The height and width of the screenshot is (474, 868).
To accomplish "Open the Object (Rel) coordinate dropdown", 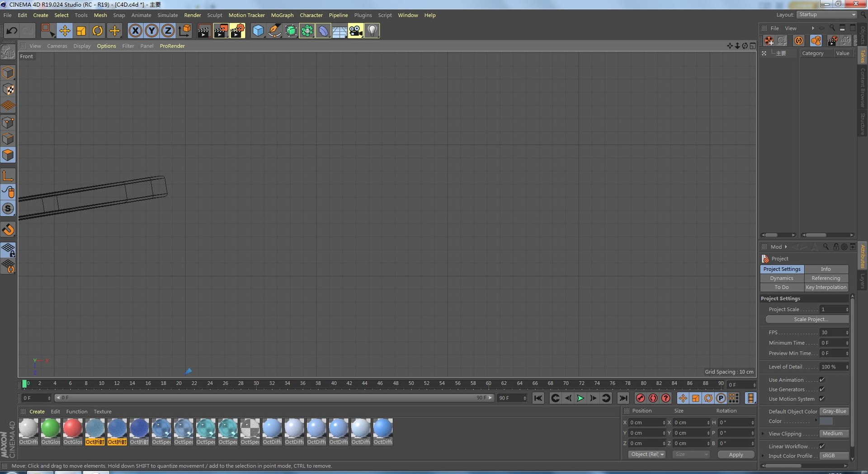I will [x=647, y=455].
